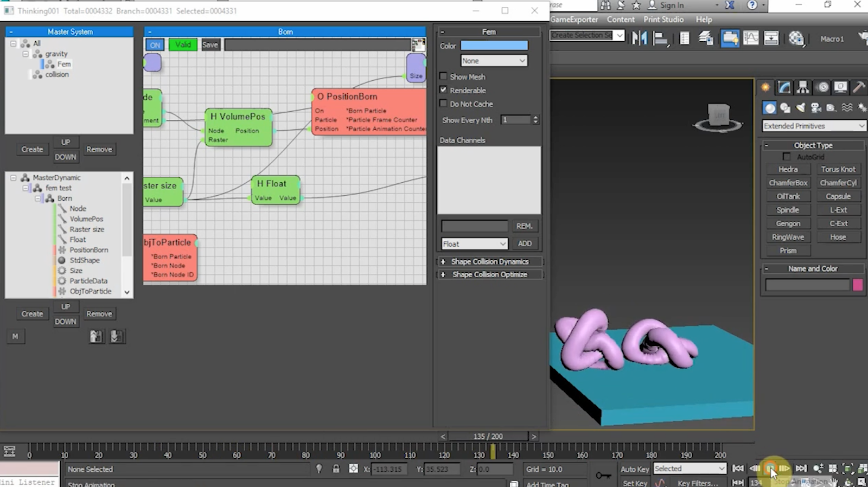Select the Shapes category icon
This screenshot has height=487, width=868.
(785, 108)
